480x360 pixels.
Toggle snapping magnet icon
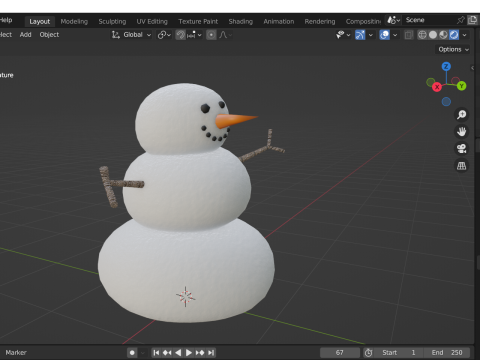180,35
